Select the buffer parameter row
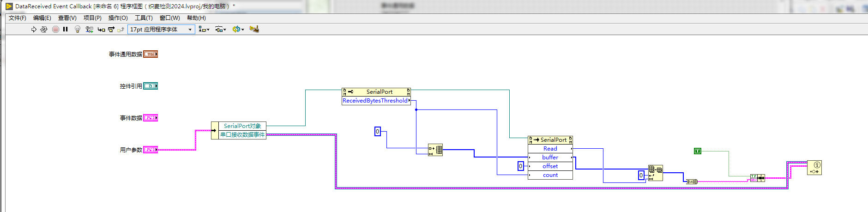868x212 pixels. pyautogui.click(x=550, y=157)
